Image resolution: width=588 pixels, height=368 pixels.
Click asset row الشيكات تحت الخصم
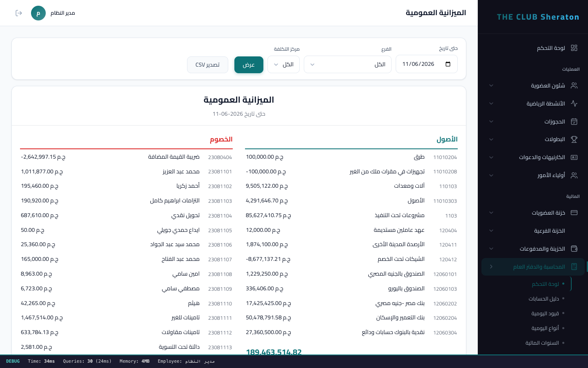351,259
